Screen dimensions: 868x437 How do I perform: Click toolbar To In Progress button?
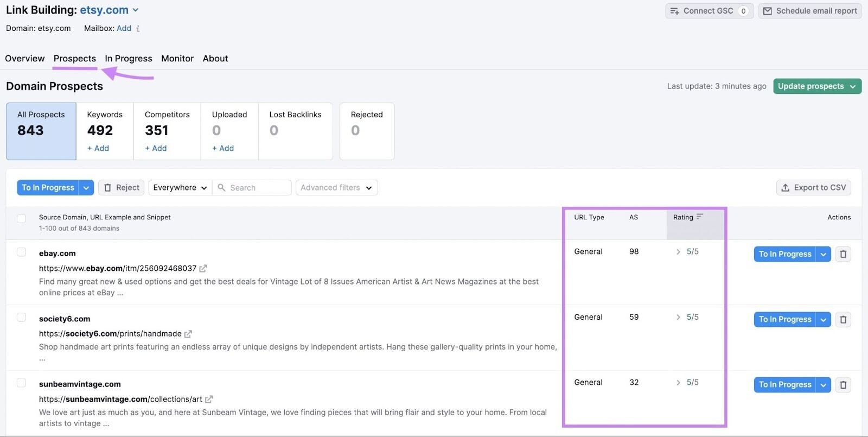tap(48, 188)
